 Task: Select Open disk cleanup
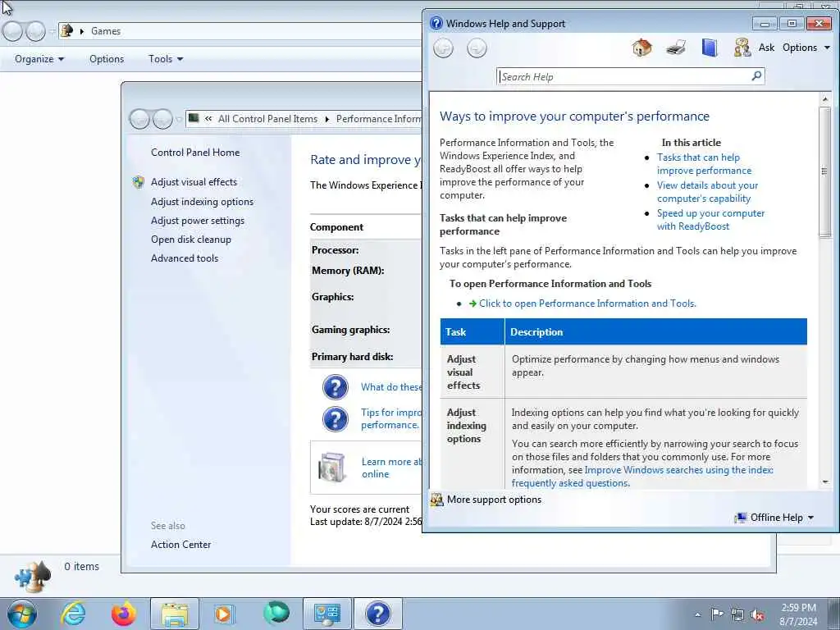190,240
